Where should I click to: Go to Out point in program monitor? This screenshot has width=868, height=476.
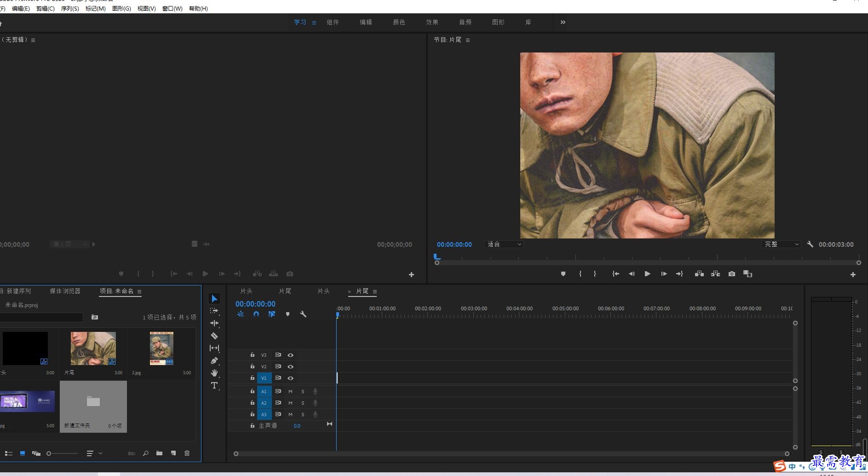click(679, 274)
